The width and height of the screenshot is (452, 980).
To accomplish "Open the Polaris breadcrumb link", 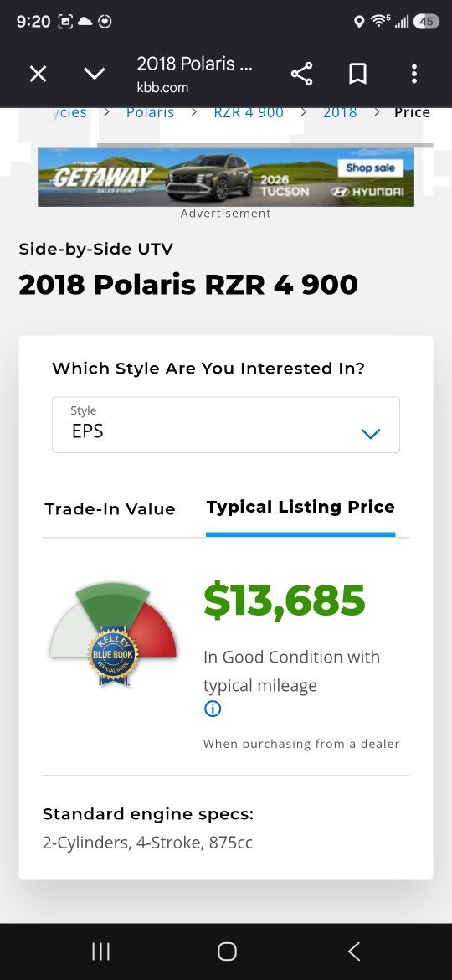I will point(150,112).
